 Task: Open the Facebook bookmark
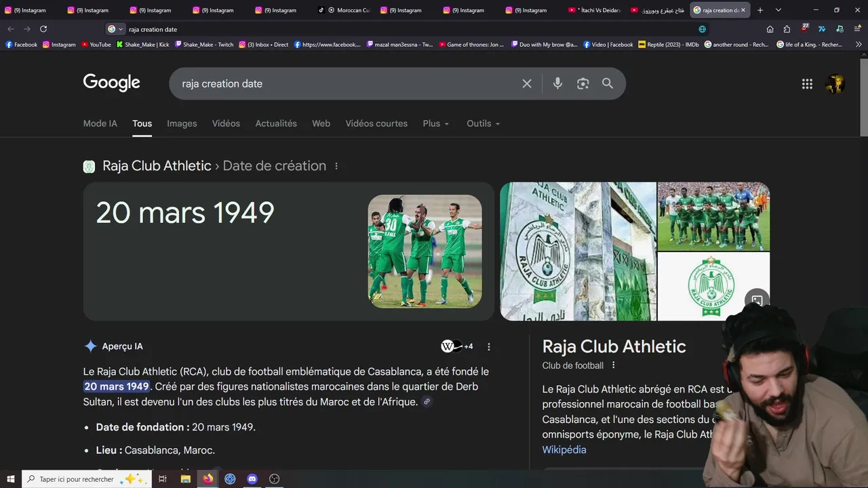(x=21, y=45)
